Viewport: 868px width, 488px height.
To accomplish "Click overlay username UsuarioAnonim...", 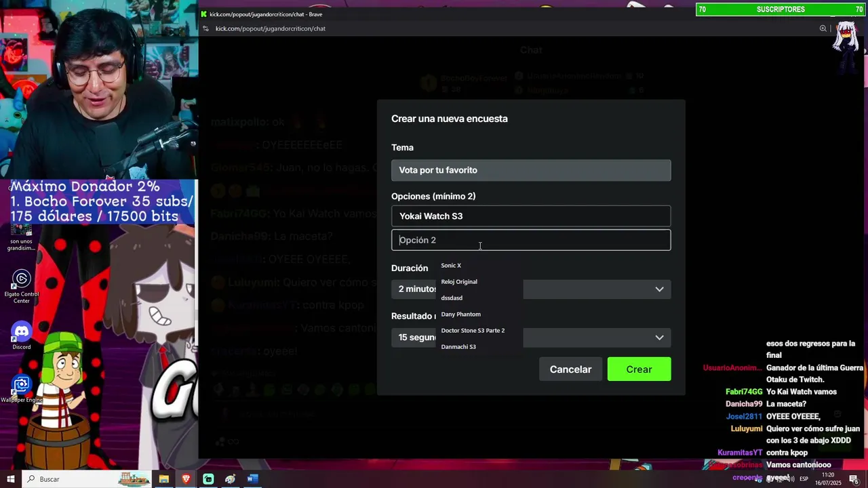I will (x=732, y=367).
